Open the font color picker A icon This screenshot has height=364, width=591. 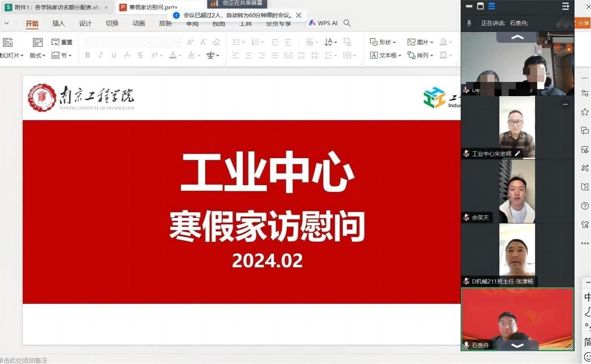point(173,55)
